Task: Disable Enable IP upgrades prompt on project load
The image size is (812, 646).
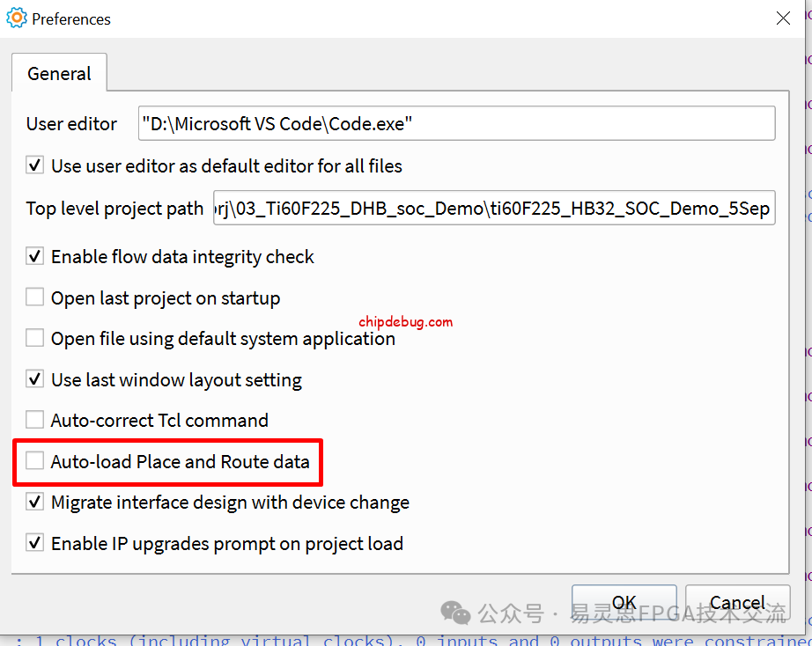Action: [35, 543]
